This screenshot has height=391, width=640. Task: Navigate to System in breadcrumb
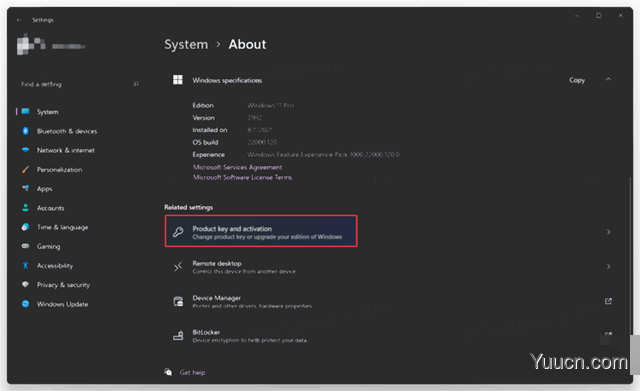click(x=186, y=44)
